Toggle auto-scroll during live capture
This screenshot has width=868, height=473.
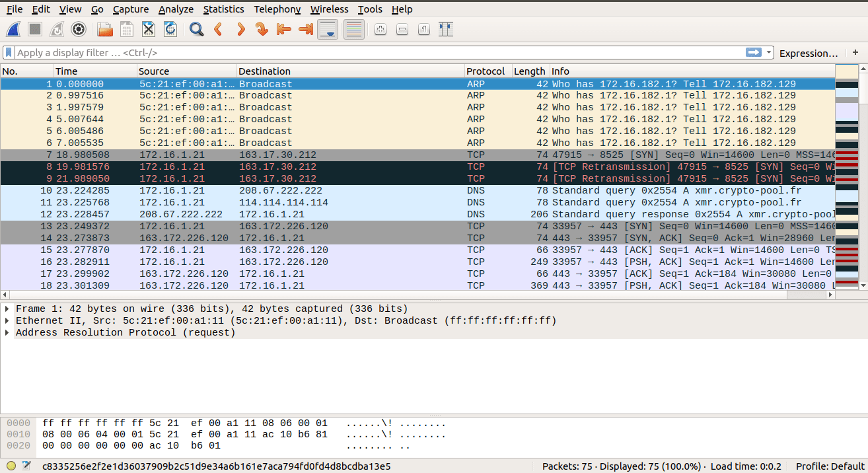tap(328, 29)
